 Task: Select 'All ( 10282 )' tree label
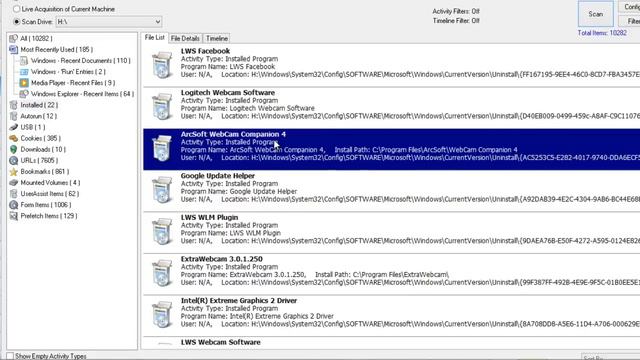click(36, 38)
